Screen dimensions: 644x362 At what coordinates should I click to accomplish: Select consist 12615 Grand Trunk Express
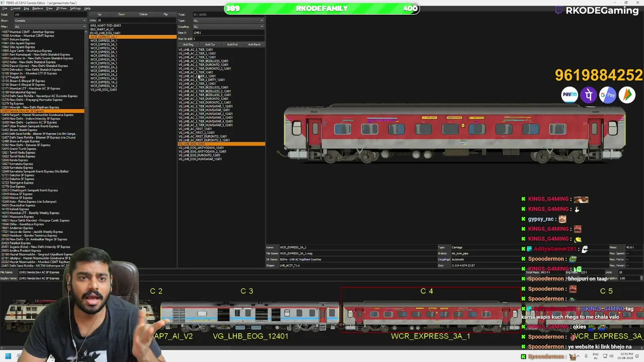19,149
